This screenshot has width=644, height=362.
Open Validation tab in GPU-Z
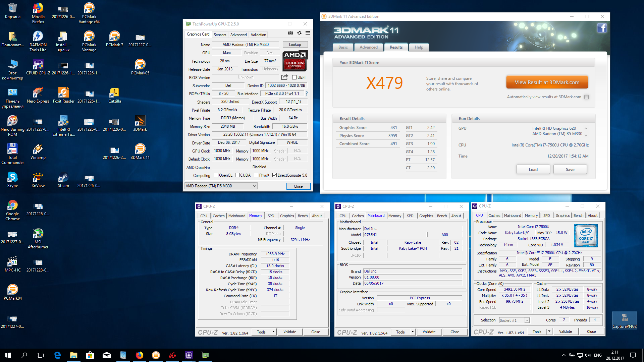point(258,35)
